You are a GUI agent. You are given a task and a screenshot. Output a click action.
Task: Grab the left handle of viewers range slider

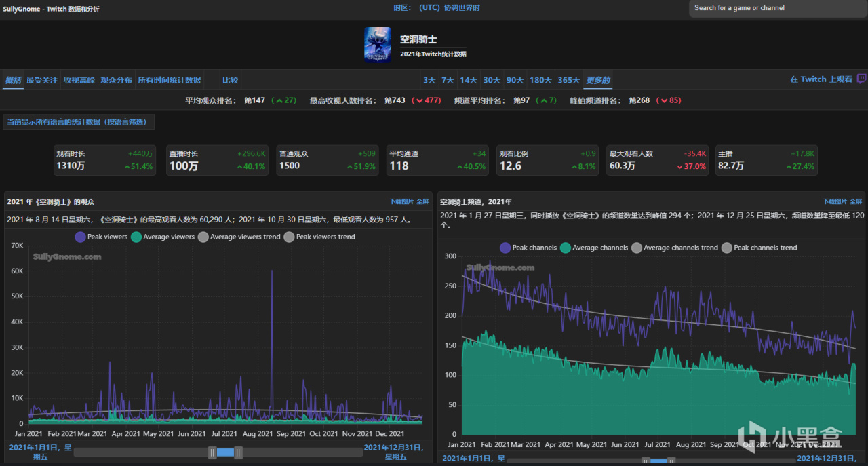point(212,452)
